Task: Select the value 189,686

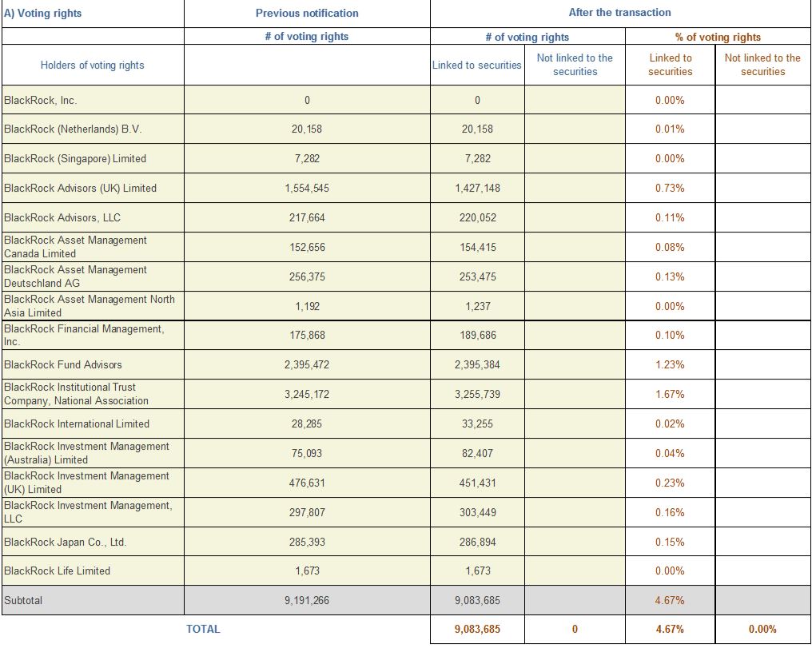Action: coord(477,336)
